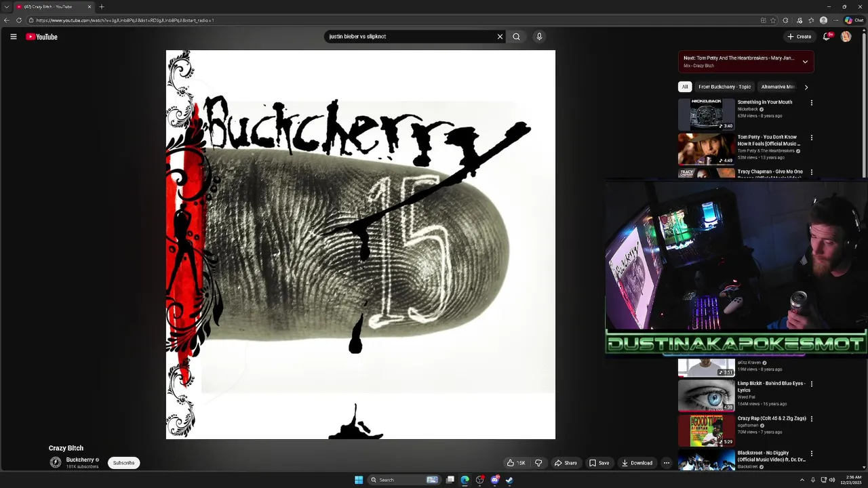Open options for Tom Petty video
Screen dimensions: 868x488
[811, 138]
